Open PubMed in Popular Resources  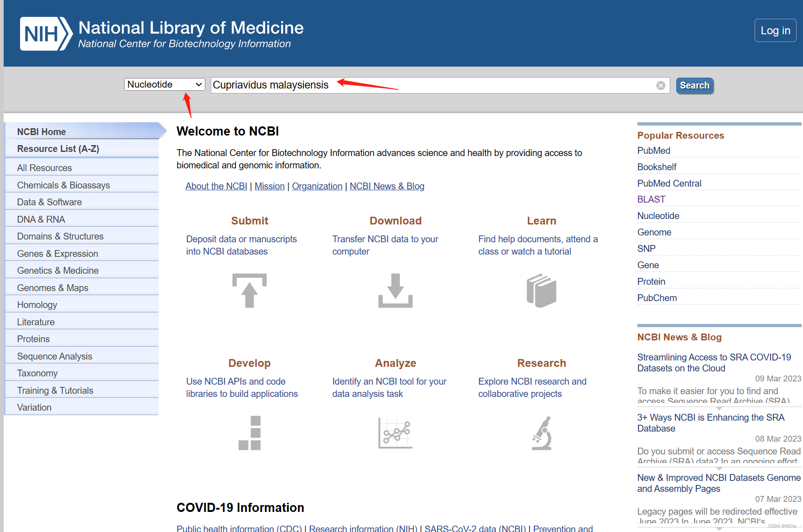point(654,151)
